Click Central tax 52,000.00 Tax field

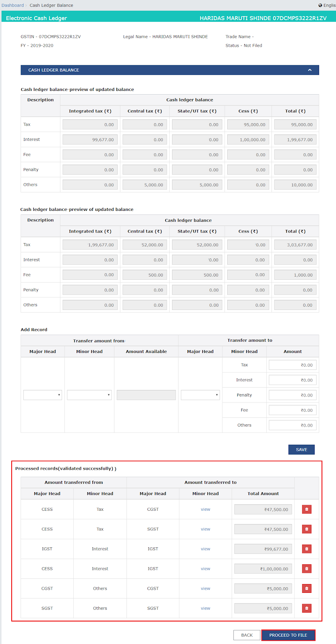click(x=145, y=245)
